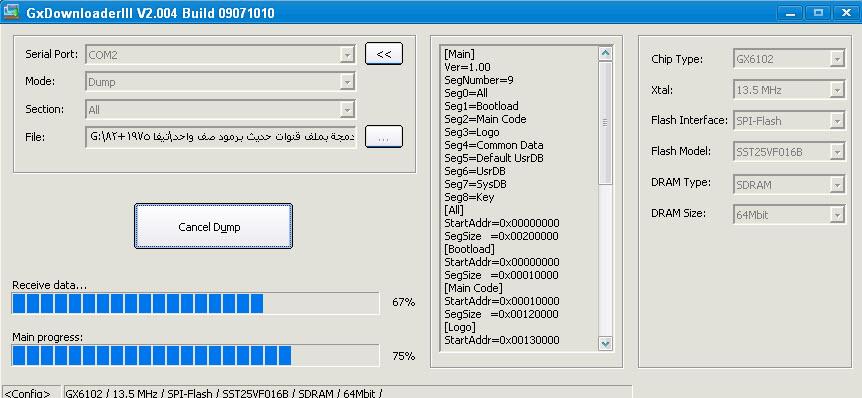862x398 pixels.
Task: Click the config list scroll down arrow
Action: tap(605, 344)
